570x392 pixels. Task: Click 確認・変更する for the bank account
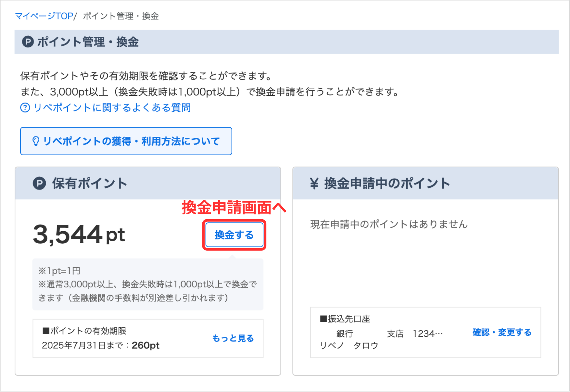[502, 332]
